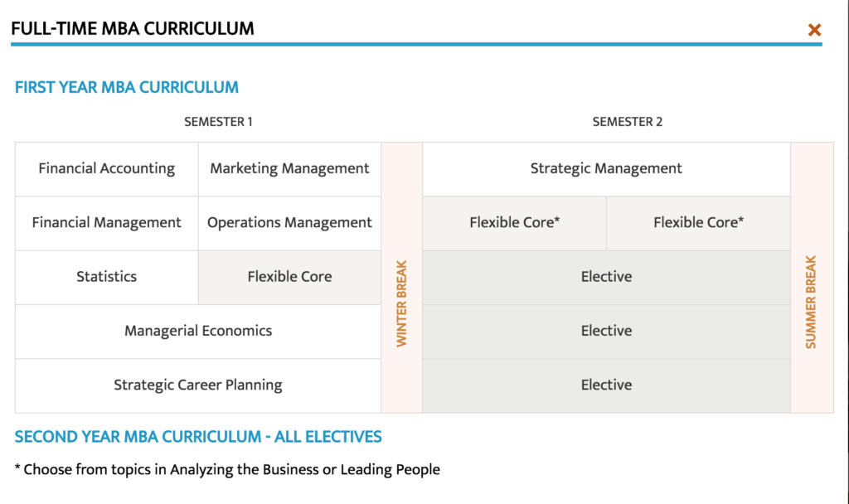Close the Full-Time MBA Curriculum popup
This screenshot has height=504, width=849.
pyautogui.click(x=814, y=31)
